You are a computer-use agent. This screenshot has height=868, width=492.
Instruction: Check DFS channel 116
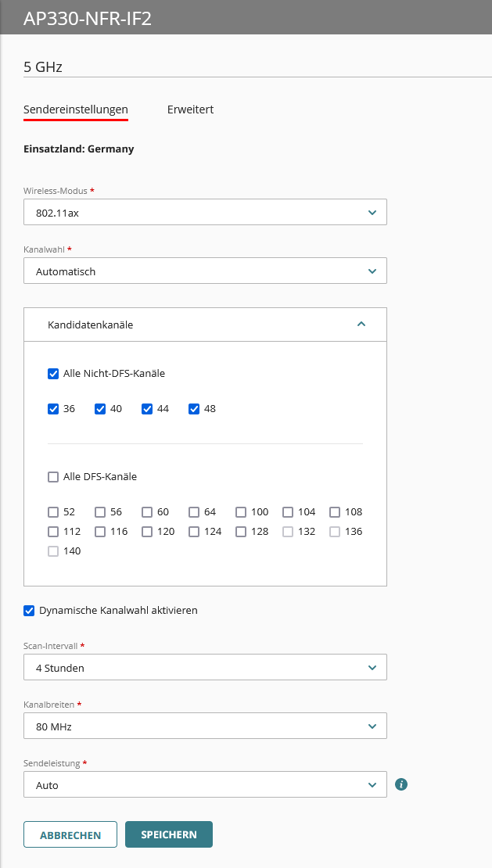click(x=100, y=531)
